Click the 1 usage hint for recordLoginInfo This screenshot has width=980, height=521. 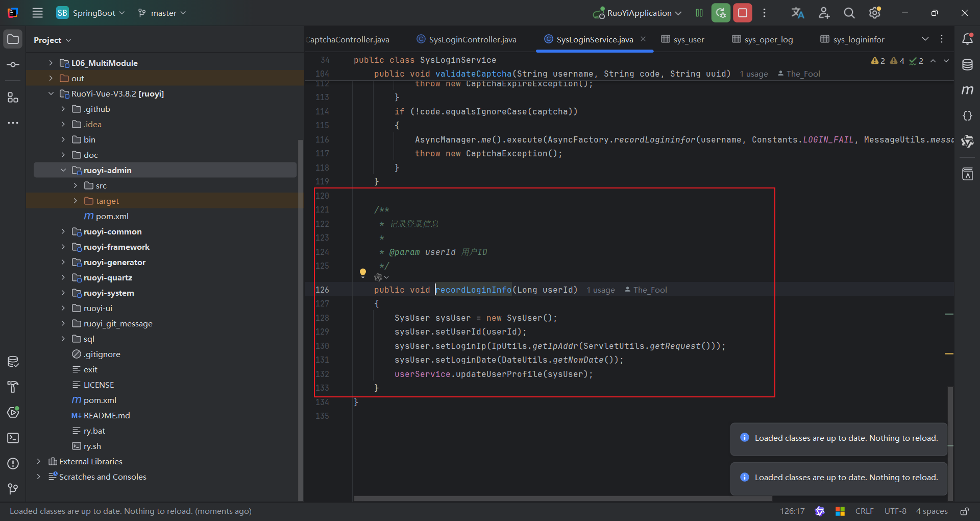point(601,290)
